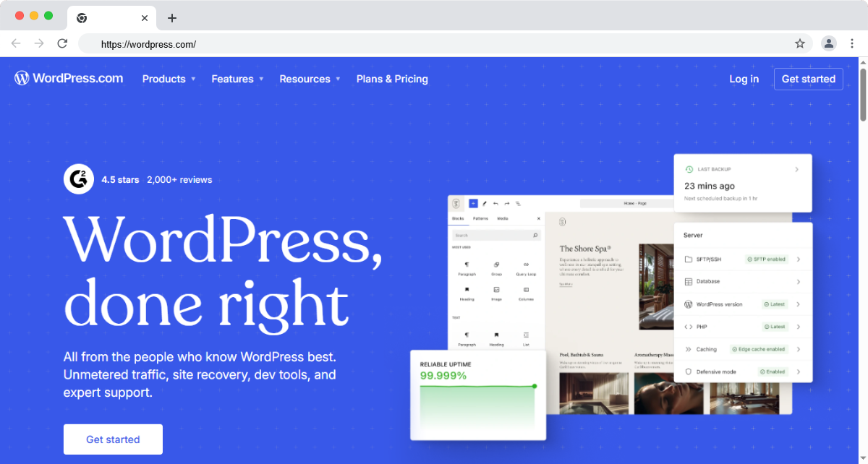Switch to the Patterns tab
This screenshot has width=868, height=464.
click(x=480, y=218)
